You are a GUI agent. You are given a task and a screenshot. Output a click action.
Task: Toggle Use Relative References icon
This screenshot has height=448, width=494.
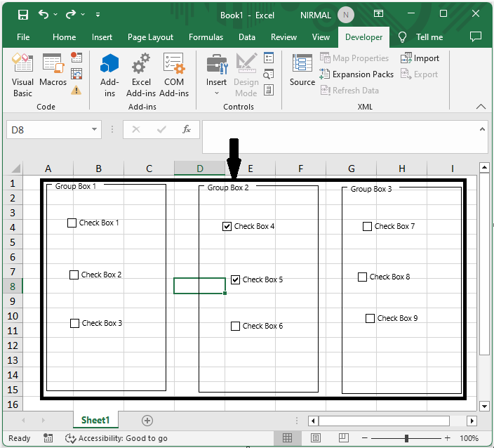tap(76, 74)
